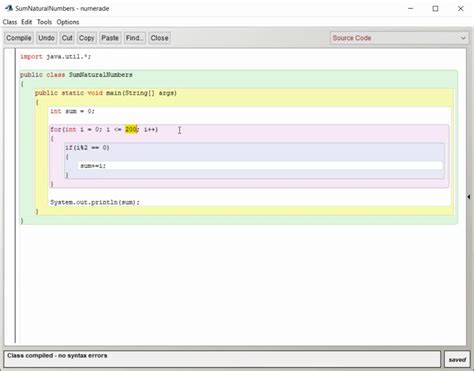Click the Cut button
This screenshot has height=371, width=474.
(x=67, y=38)
